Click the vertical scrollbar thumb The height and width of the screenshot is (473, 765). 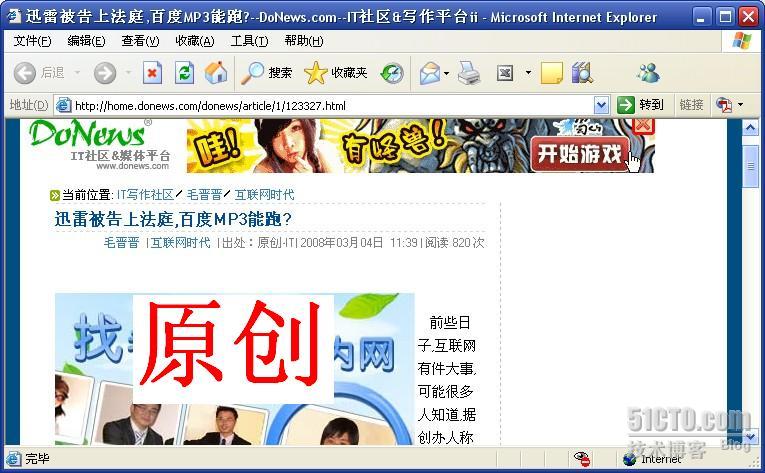[x=750, y=166]
